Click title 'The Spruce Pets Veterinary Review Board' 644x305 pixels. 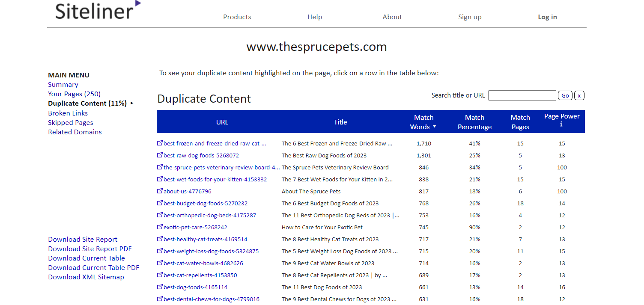tap(335, 167)
